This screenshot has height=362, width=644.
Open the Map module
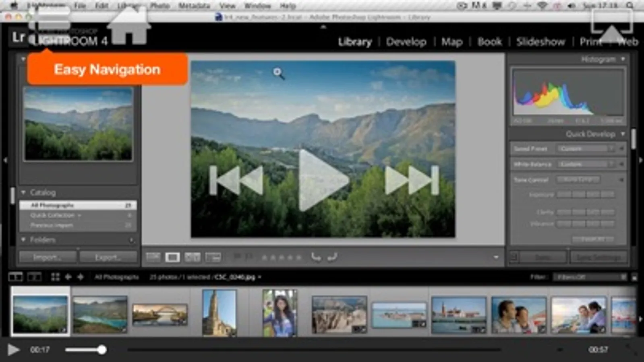pos(452,42)
